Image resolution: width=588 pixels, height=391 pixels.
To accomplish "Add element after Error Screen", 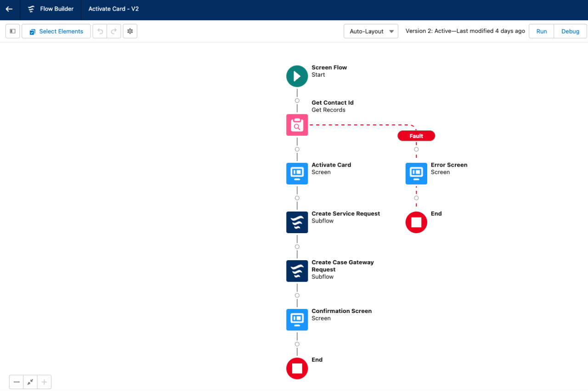I will 416,198.
